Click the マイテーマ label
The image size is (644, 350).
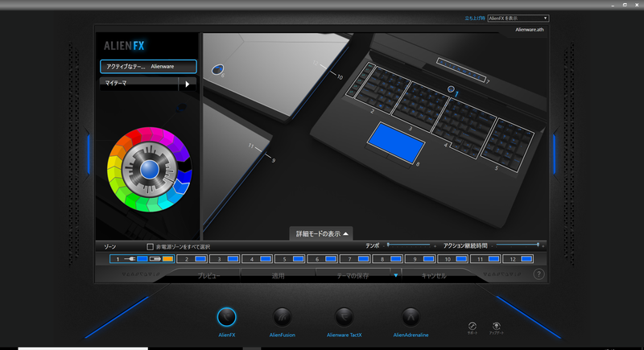click(116, 83)
